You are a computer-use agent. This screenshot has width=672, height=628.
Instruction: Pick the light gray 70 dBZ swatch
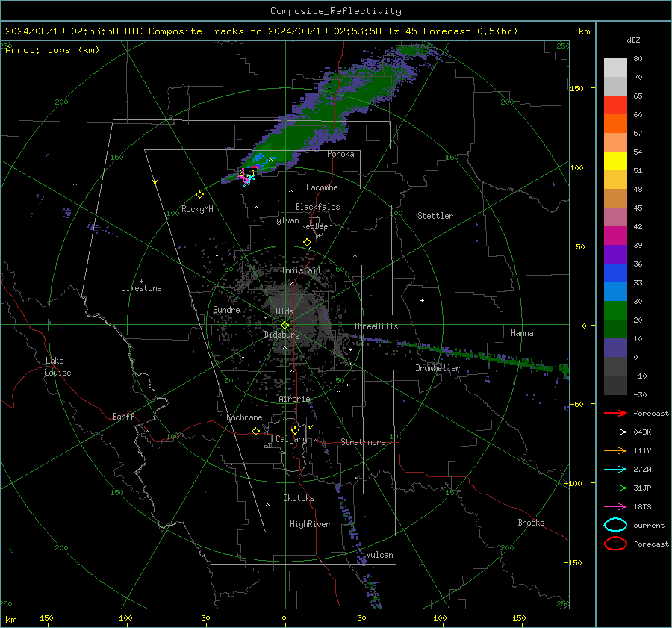pos(615,68)
